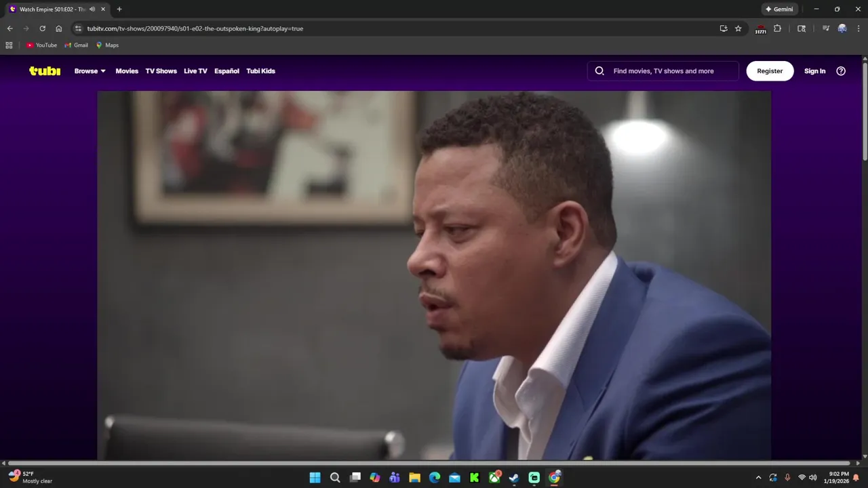Open the green K app in taskbar

(475, 478)
